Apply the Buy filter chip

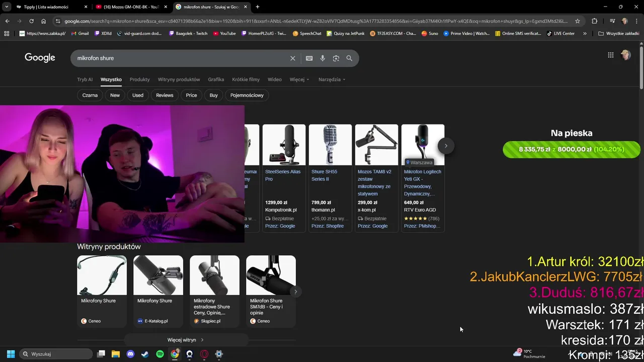[214, 95]
